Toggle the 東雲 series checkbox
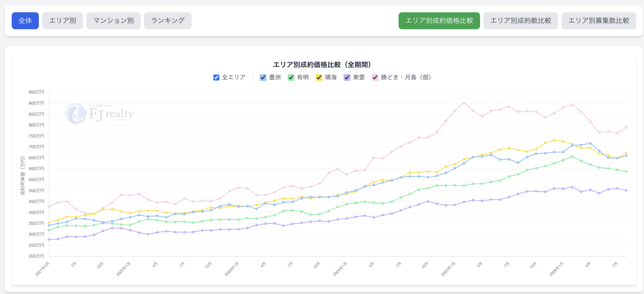The image size is (644, 294). (x=347, y=78)
